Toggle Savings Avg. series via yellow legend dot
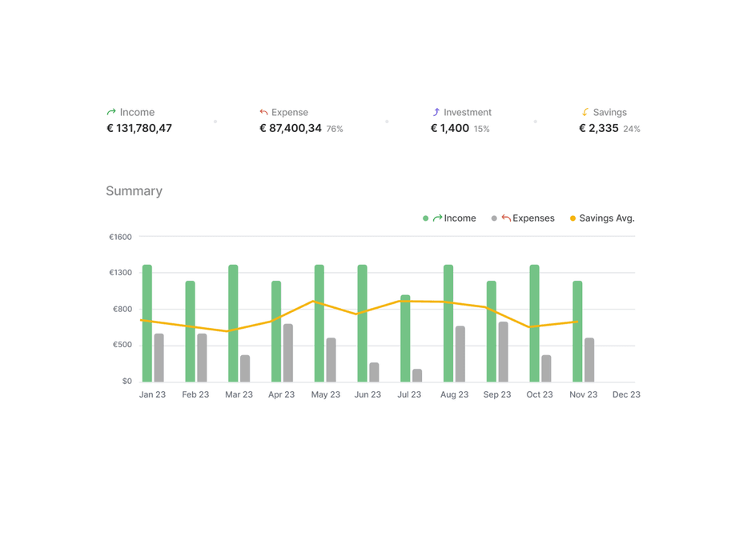Screen dimensions: 747x560 coord(572,218)
